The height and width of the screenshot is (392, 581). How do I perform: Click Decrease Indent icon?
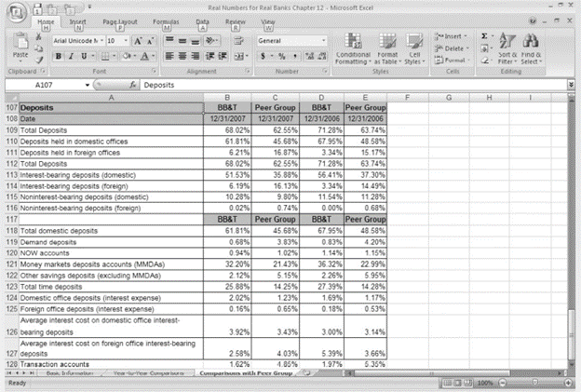click(x=209, y=56)
